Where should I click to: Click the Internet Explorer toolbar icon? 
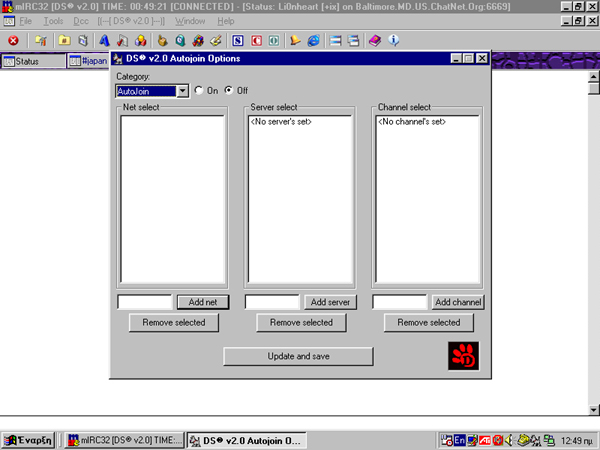coord(313,41)
